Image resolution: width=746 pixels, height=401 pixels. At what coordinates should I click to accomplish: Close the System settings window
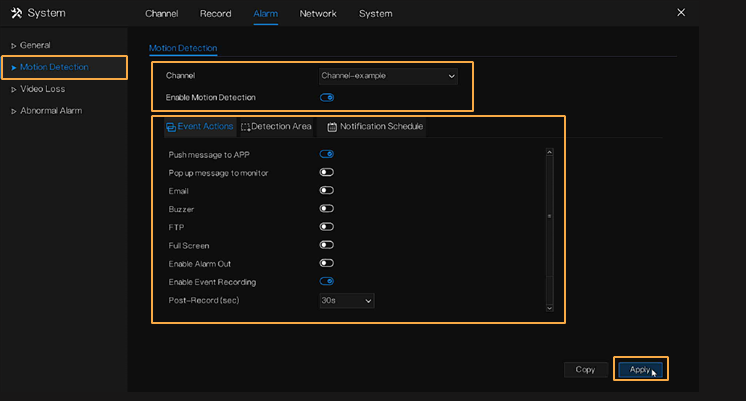coord(681,13)
